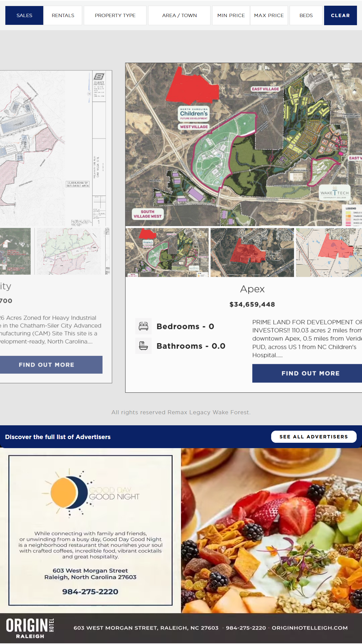
Task: Select the SALES tab
Action: [x=24, y=15]
